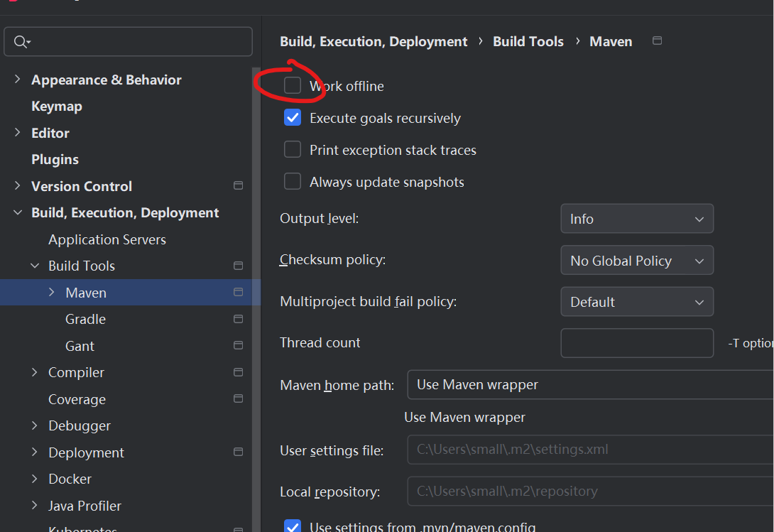The image size is (774, 532).
Task: Uncheck Execute goals recursively
Action: click(x=293, y=118)
